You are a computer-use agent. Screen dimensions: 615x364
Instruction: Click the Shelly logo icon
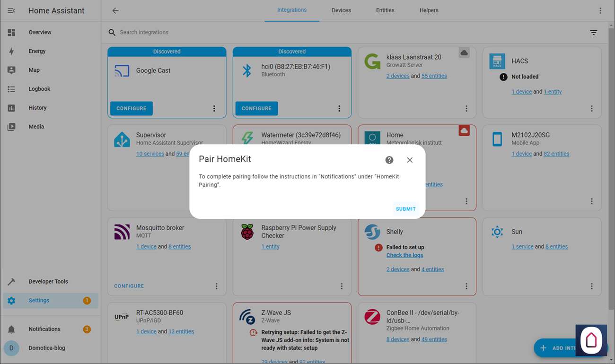[372, 232]
